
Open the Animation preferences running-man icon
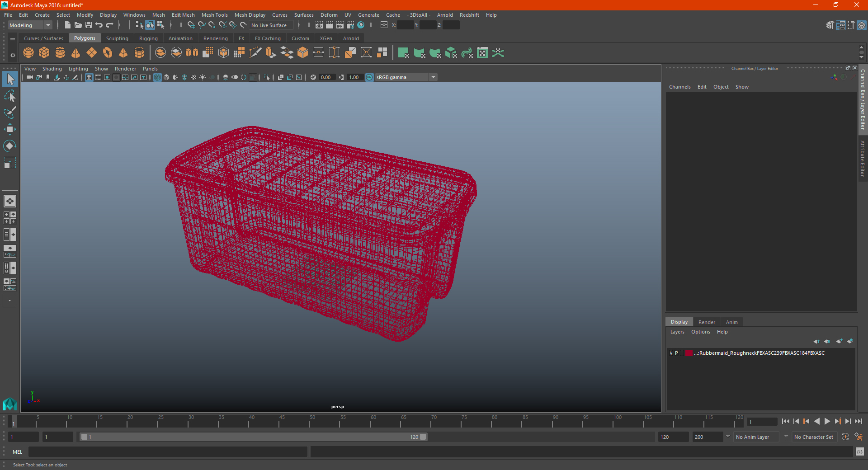[x=859, y=437]
